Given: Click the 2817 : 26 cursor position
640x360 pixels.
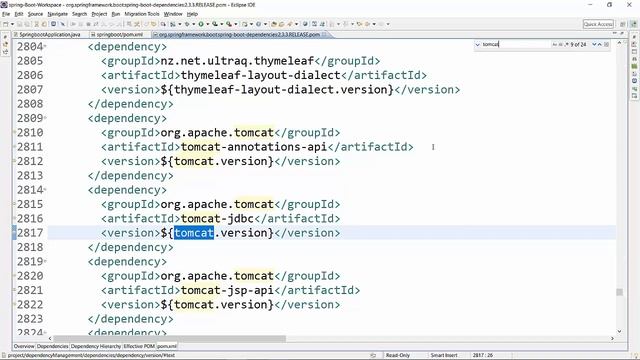Looking at the screenshot, I should click(483, 356).
